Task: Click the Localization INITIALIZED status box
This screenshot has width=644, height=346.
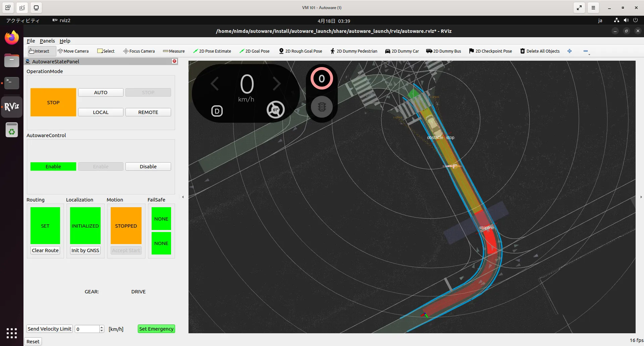Action: 85,226
